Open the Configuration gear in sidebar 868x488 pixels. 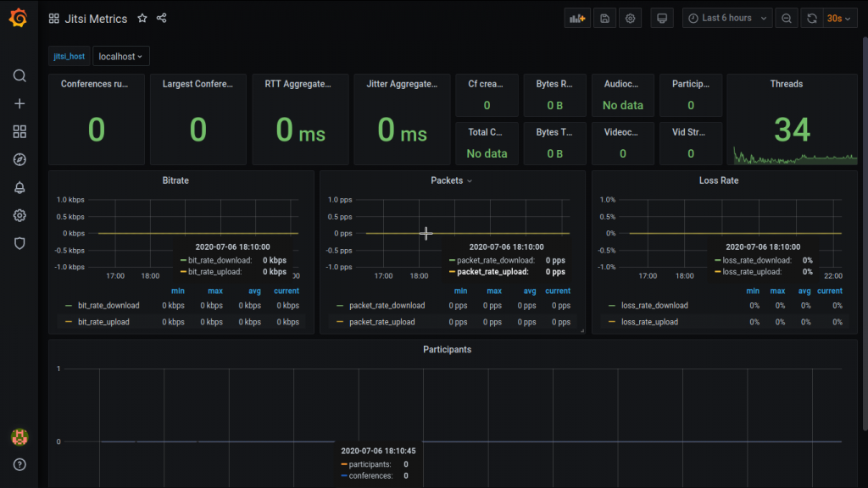point(19,215)
